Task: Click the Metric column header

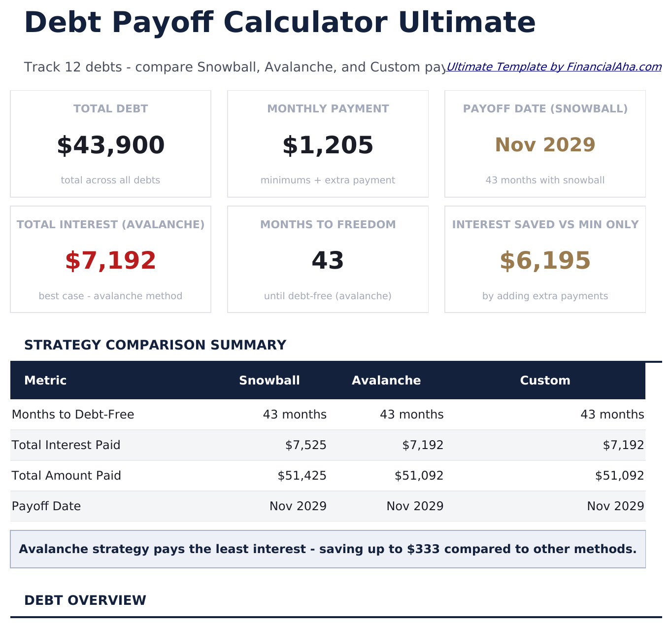Action: pos(45,381)
